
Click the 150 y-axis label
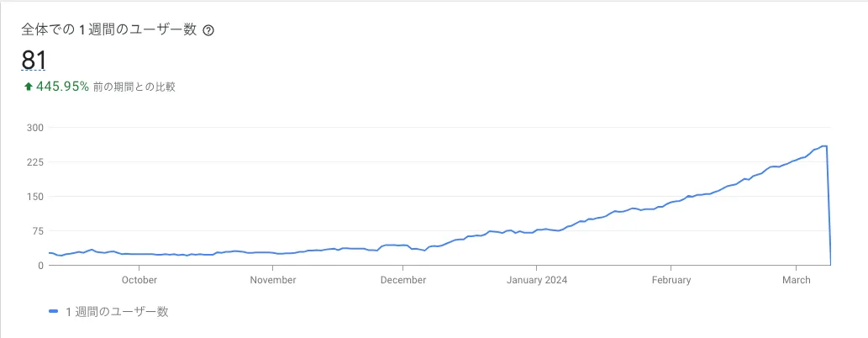[34, 197]
